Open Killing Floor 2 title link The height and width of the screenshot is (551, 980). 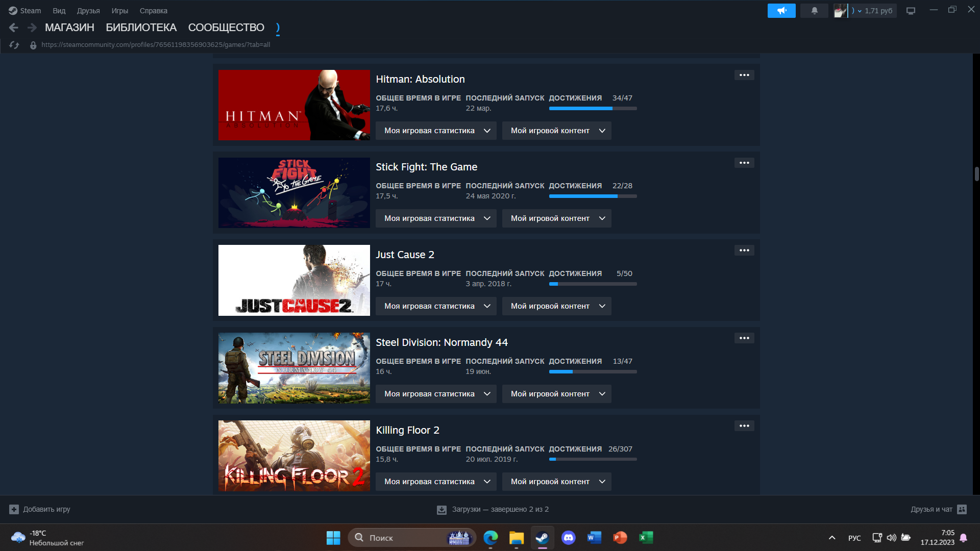click(x=407, y=430)
